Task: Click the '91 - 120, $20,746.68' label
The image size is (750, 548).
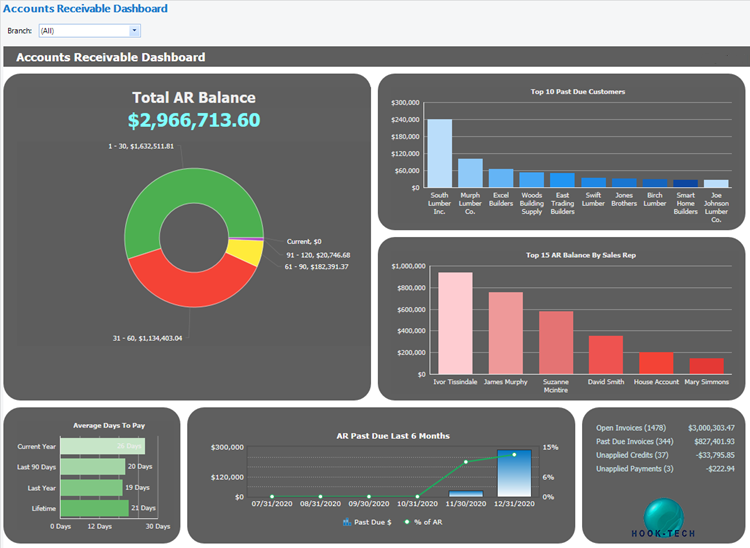Action: pyautogui.click(x=318, y=255)
